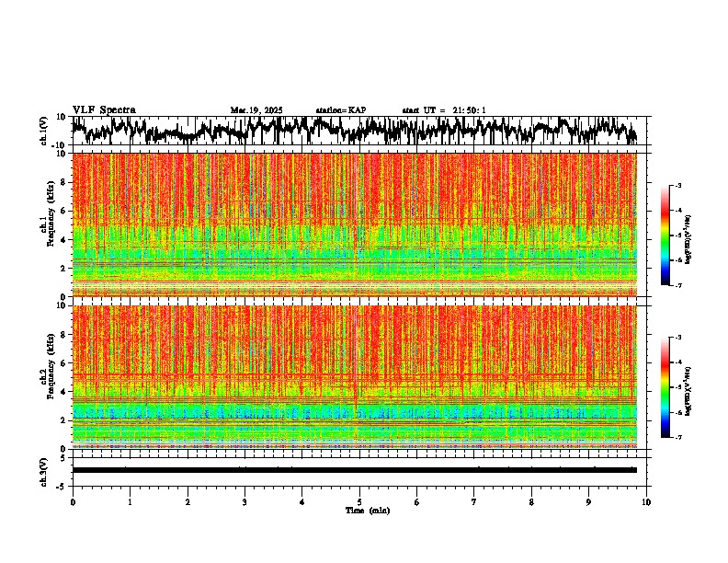Click the "2" kHz tick of ch.2 spectrogram
The image size is (728, 563).
(x=63, y=420)
